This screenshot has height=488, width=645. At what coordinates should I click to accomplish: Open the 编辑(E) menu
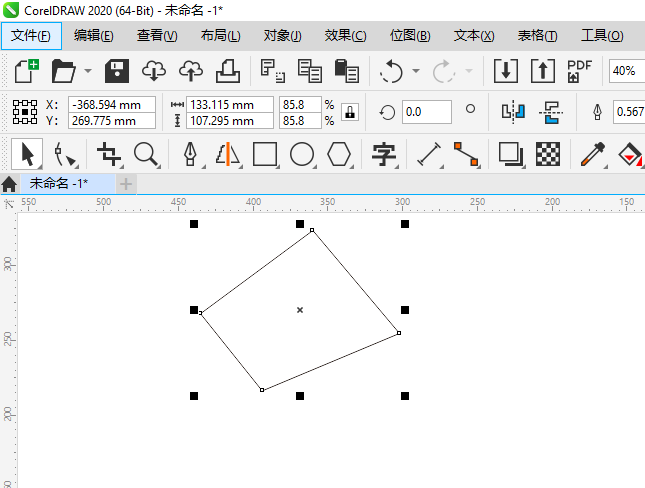[x=93, y=36]
